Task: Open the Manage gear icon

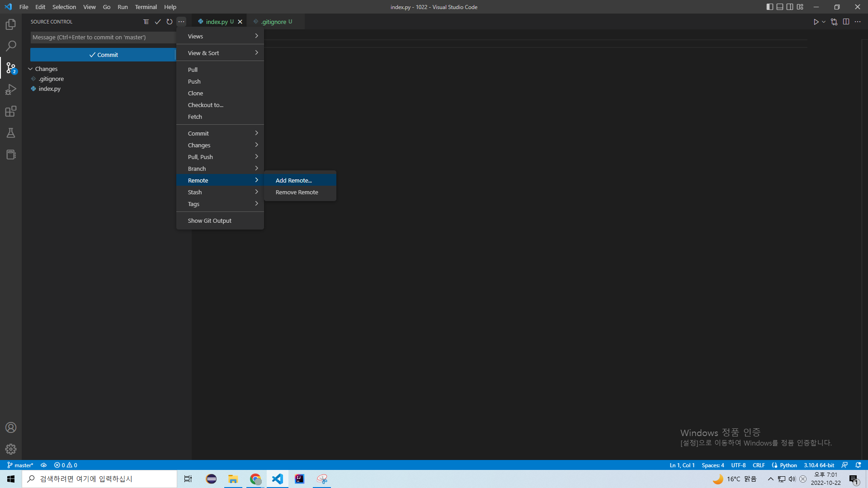Action: click(11, 449)
